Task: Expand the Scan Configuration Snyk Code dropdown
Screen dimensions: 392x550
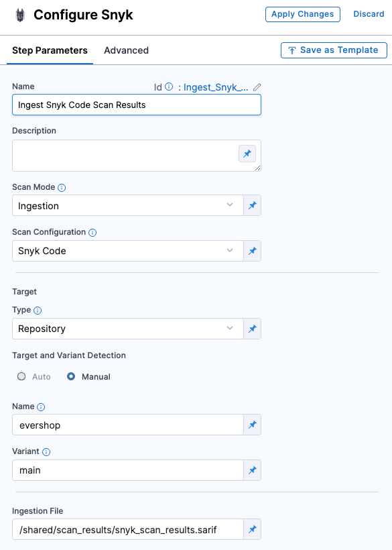Action: pyautogui.click(x=128, y=251)
